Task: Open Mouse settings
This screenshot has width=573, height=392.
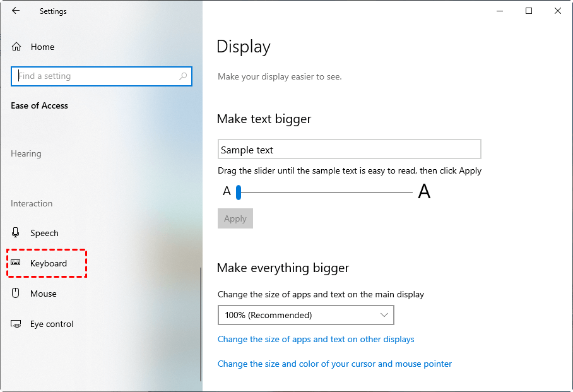Action: [x=44, y=294]
